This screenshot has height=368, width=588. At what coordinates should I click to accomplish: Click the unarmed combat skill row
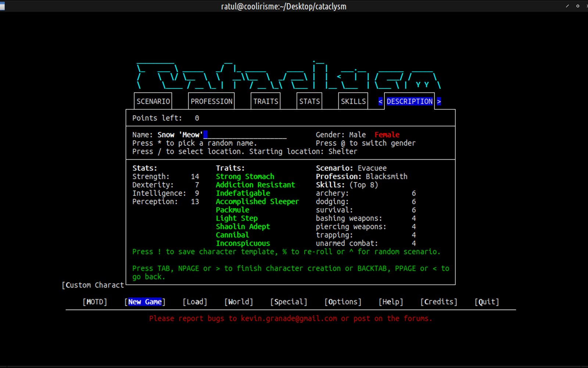pyautogui.click(x=366, y=243)
